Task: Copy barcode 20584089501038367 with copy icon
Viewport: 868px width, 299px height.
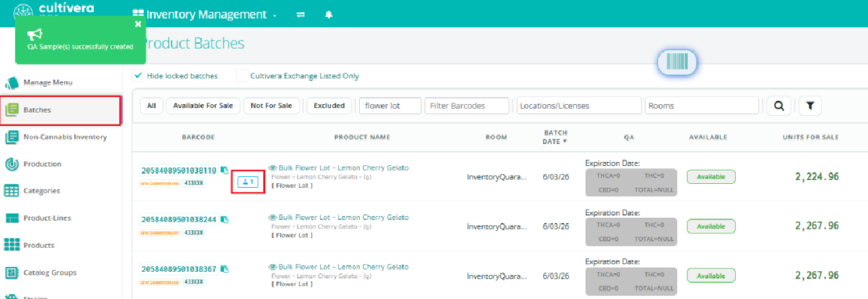Action: (x=224, y=269)
